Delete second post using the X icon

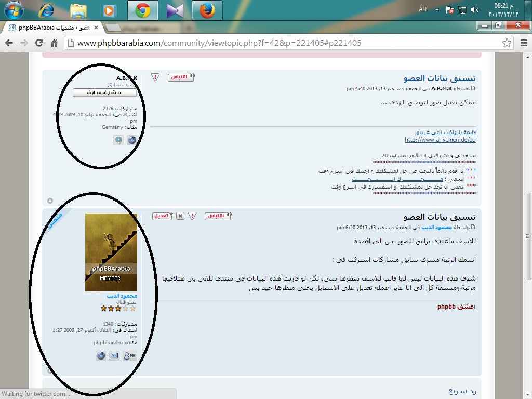[180, 216]
